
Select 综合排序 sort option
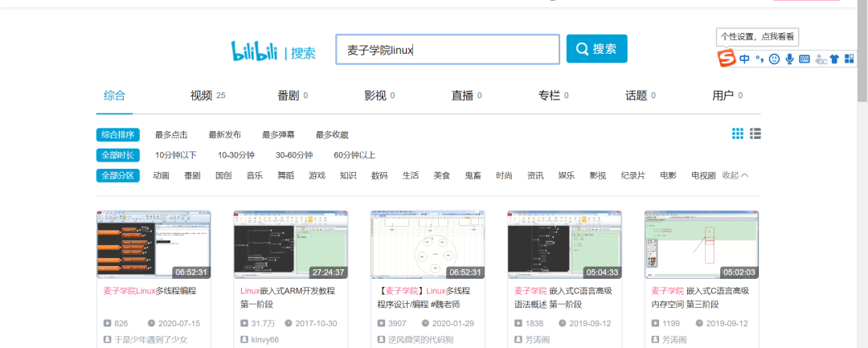pos(118,134)
